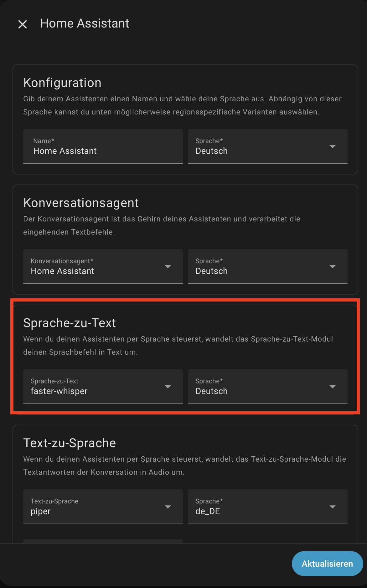This screenshot has width=367, height=588.
Task: Open the de_DE Sprache dropdown
Action: (268, 507)
